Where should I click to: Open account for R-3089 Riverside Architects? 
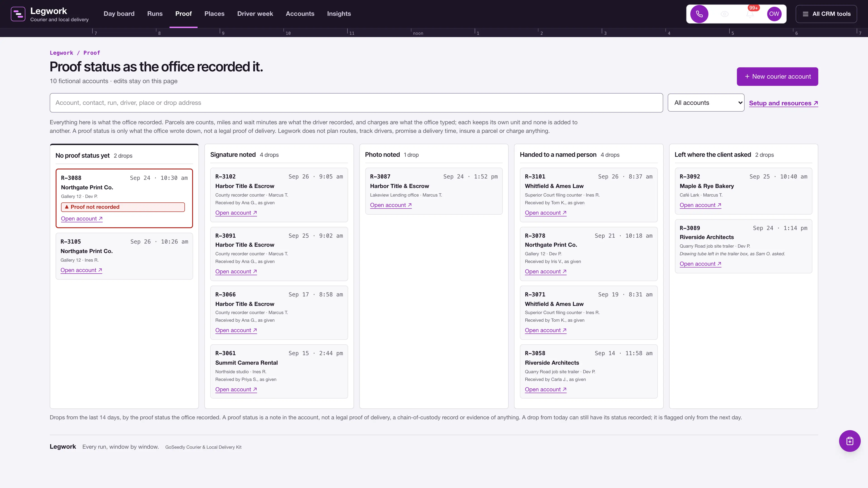(701, 264)
